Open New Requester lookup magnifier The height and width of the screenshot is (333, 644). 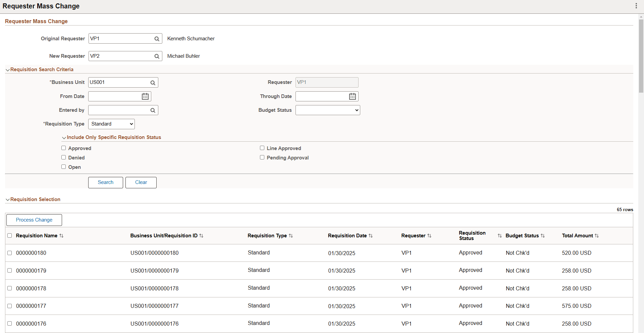click(x=157, y=56)
